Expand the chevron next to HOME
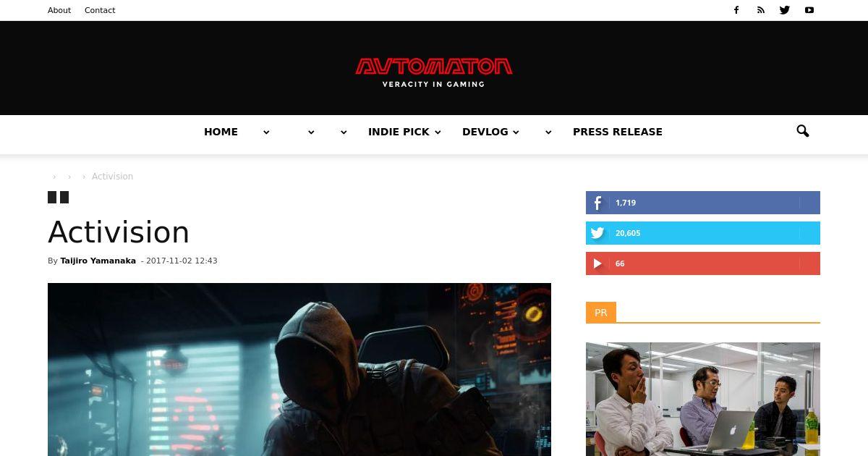The image size is (868, 456). [x=266, y=132]
